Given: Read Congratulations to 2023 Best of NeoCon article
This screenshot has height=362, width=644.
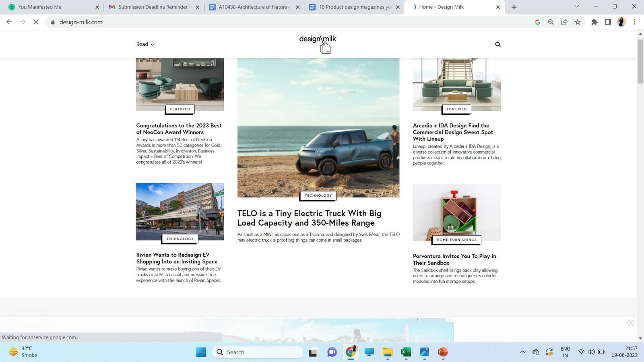Looking at the screenshot, I should point(179,129).
